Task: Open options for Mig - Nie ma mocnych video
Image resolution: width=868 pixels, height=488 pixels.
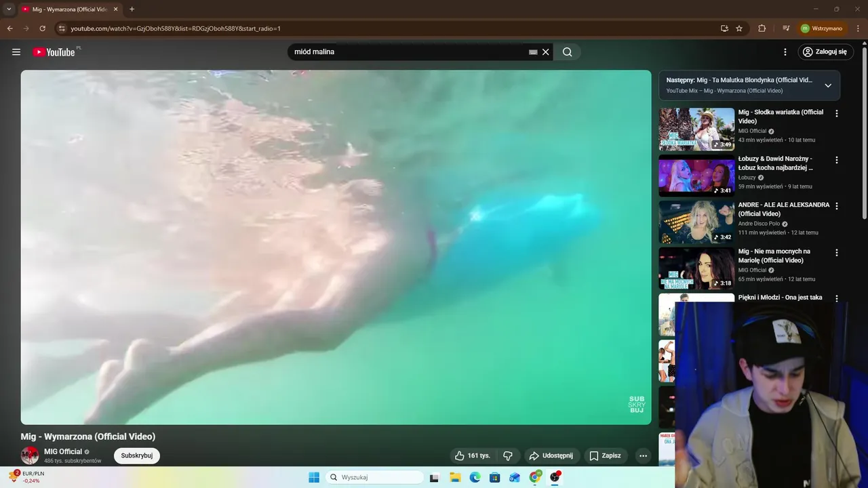Action: 837,253
